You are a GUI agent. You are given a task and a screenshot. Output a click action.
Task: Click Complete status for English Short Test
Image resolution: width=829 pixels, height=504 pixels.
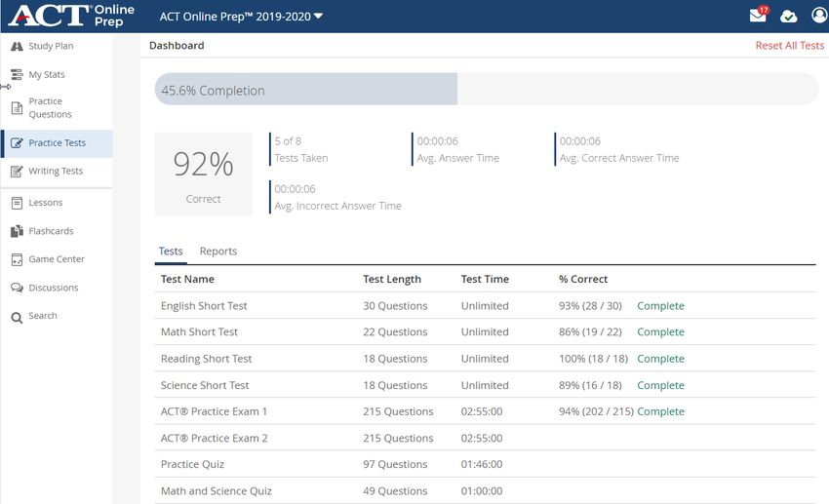(x=660, y=306)
